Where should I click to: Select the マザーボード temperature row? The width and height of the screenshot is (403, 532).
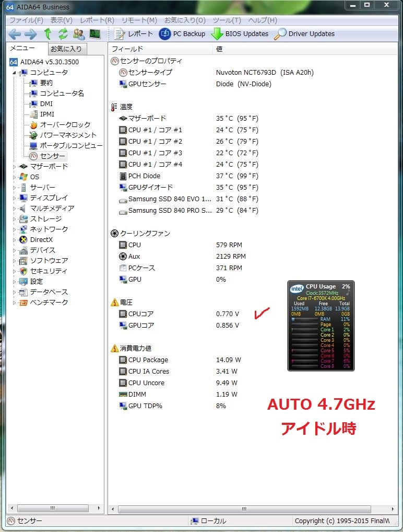(188, 119)
